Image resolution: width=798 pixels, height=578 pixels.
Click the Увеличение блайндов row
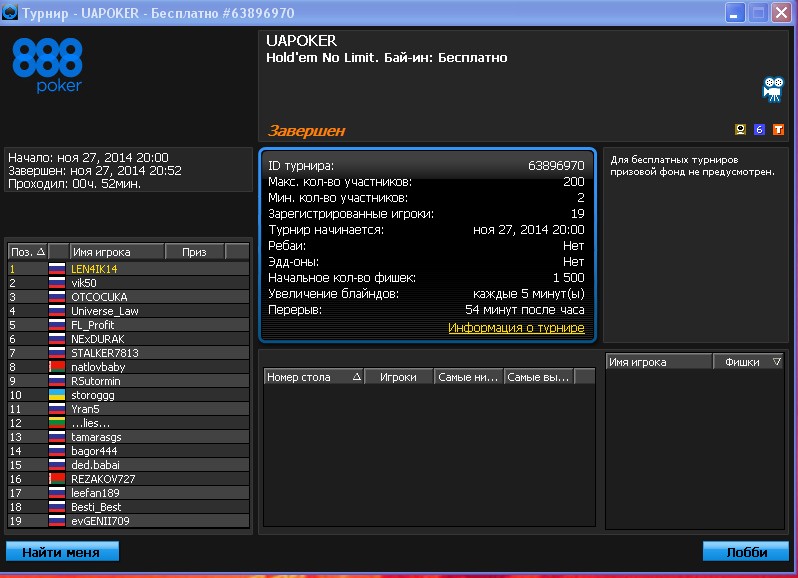tap(426, 294)
